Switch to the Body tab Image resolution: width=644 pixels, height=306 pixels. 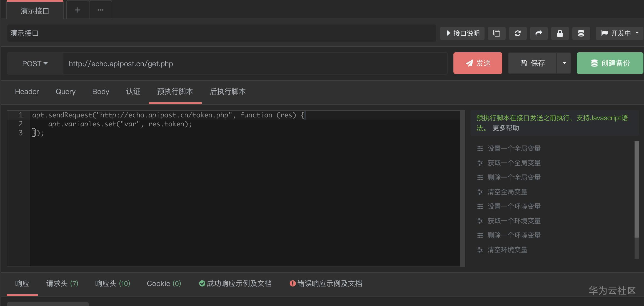pyautogui.click(x=101, y=92)
